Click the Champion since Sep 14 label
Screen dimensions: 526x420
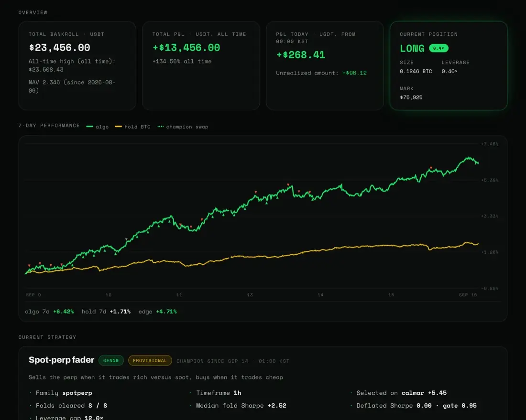(233, 361)
